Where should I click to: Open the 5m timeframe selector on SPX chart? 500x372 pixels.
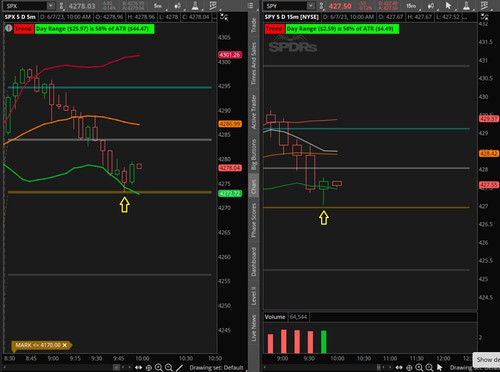[158, 6]
